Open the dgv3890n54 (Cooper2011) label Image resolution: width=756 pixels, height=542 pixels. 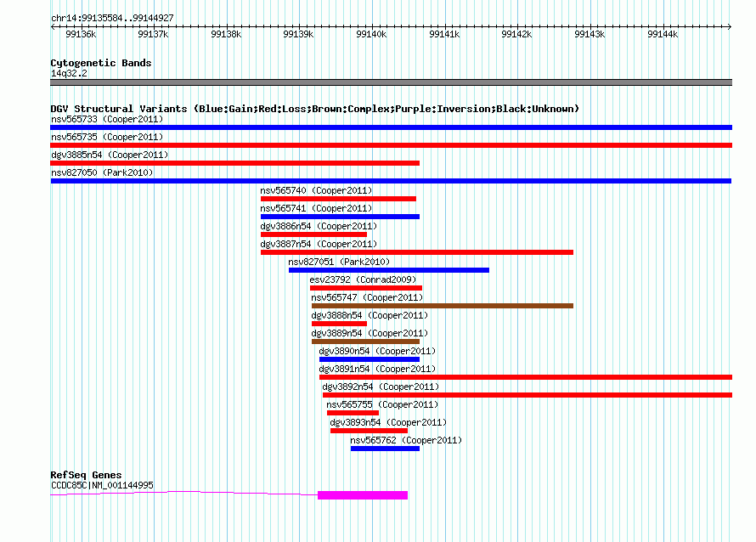click(377, 351)
